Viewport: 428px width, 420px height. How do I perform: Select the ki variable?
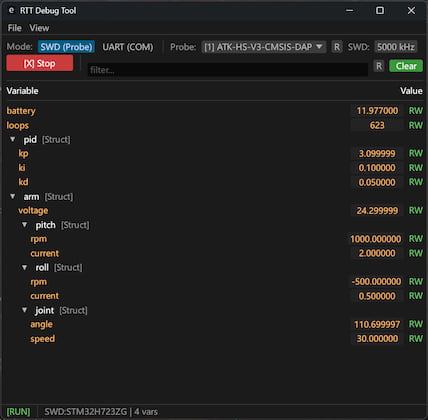[22, 168]
